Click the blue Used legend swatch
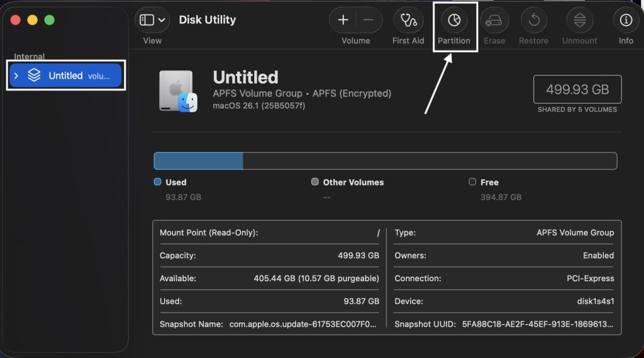644x358 pixels. click(158, 182)
